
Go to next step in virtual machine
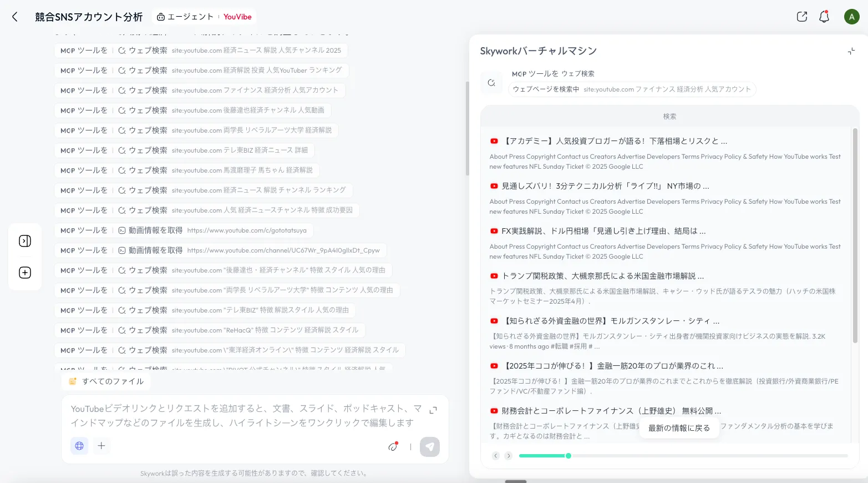coord(508,456)
